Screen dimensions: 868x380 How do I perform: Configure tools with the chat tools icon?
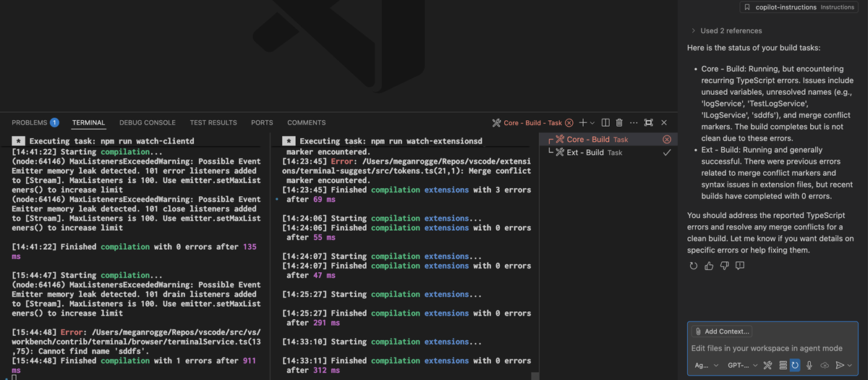tap(768, 366)
